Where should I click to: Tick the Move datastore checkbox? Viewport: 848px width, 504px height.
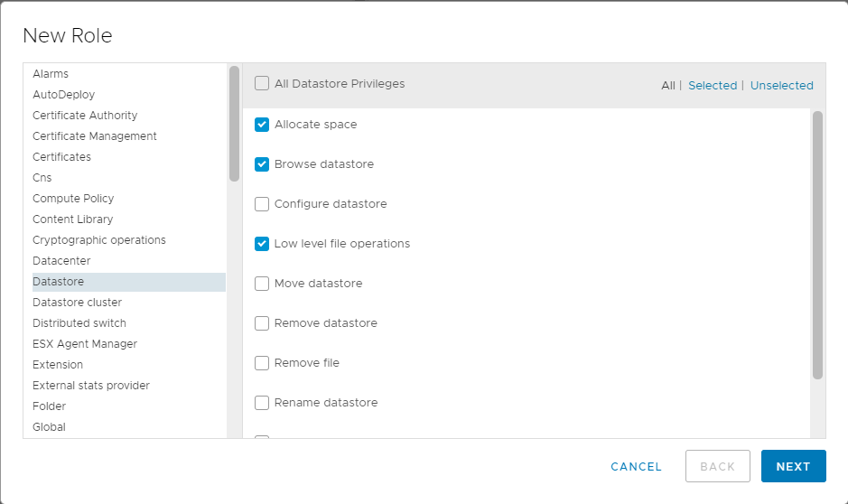(262, 284)
